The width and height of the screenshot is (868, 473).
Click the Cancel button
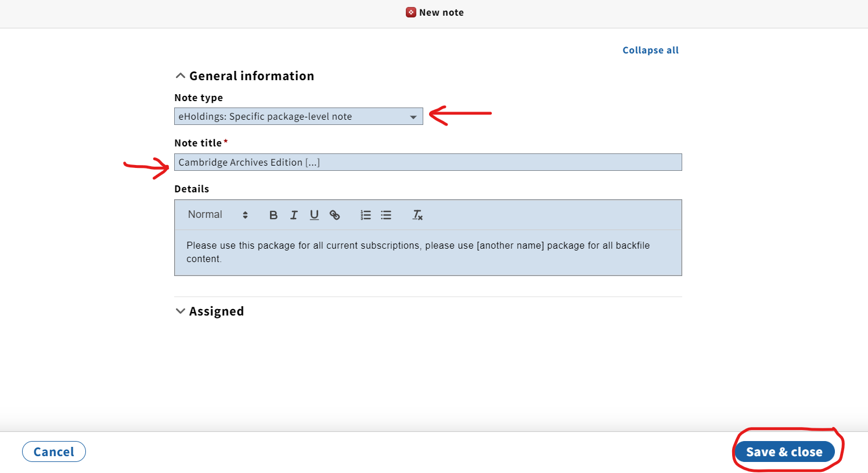pyautogui.click(x=54, y=451)
